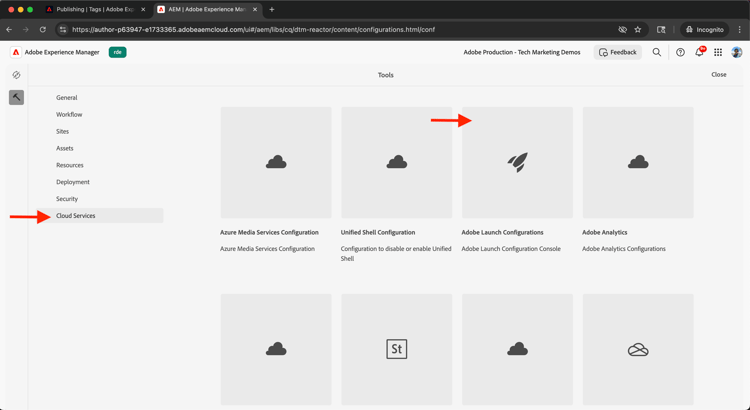Image resolution: width=750 pixels, height=410 pixels.
Task: Click 'Adobe Launch Configuration Console' description
Action: [x=511, y=249]
